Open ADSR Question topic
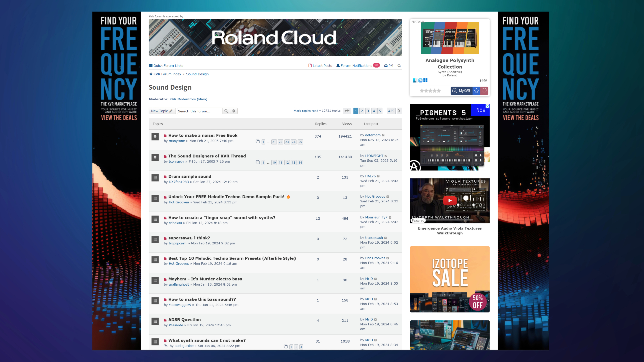Image resolution: width=644 pixels, height=362 pixels. (184, 320)
